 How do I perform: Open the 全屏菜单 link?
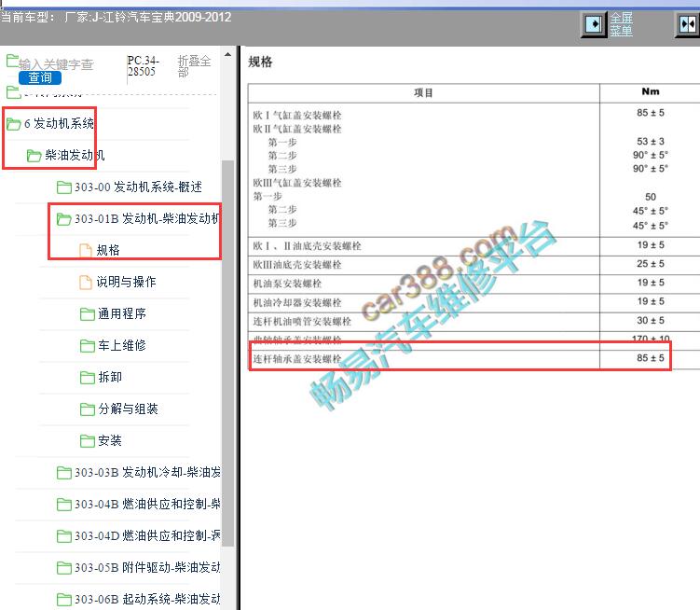(x=622, y=24)
